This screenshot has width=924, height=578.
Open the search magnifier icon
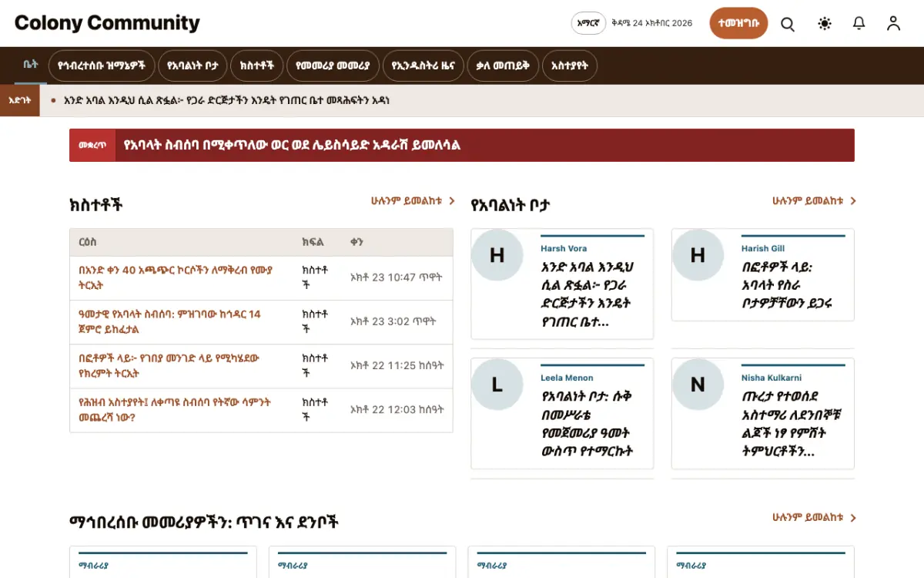click(x=788, y=24)
